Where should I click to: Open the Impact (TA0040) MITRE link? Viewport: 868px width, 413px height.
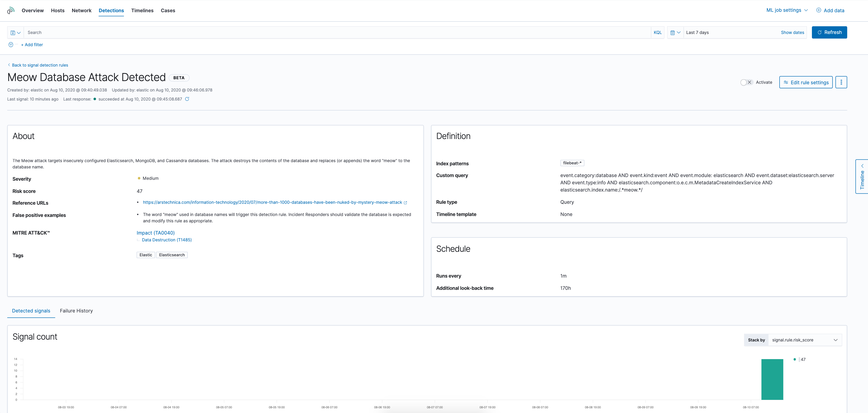(x=155, y=233)
